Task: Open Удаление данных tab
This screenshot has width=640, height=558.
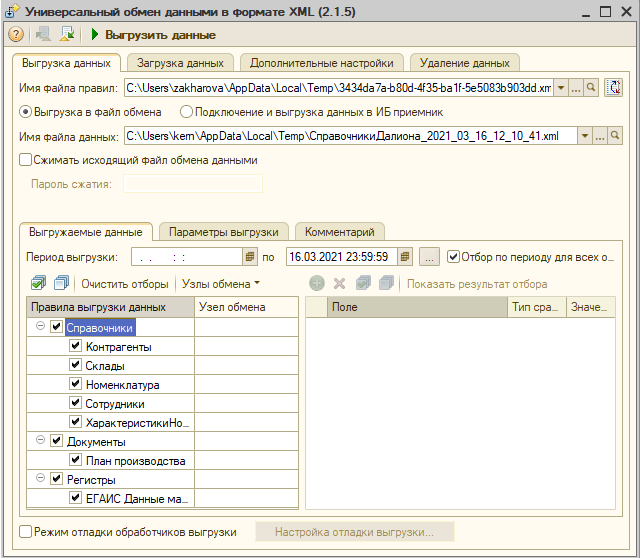Action: 464,63
